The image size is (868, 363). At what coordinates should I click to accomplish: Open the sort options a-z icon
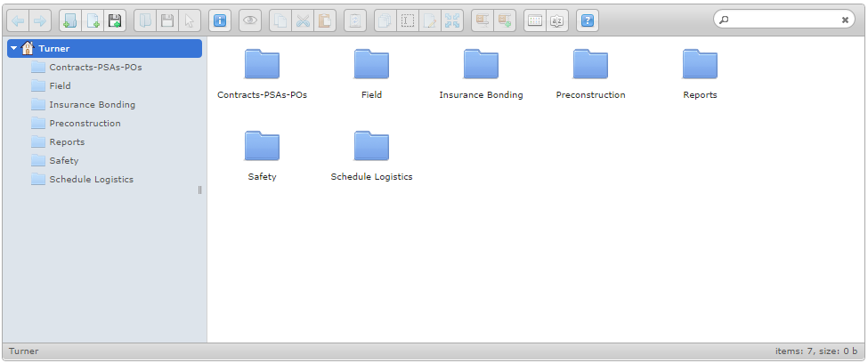click(557, 21)
